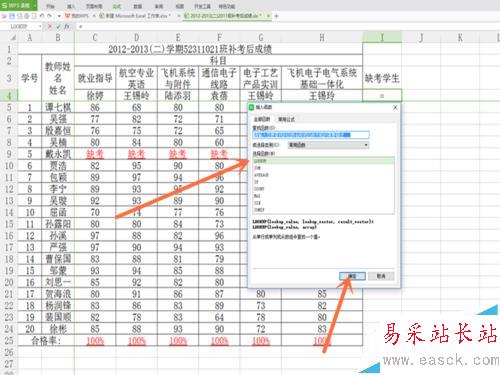
Task: Click active cell I4 containing the equals sign
Action: coord(382,96)
